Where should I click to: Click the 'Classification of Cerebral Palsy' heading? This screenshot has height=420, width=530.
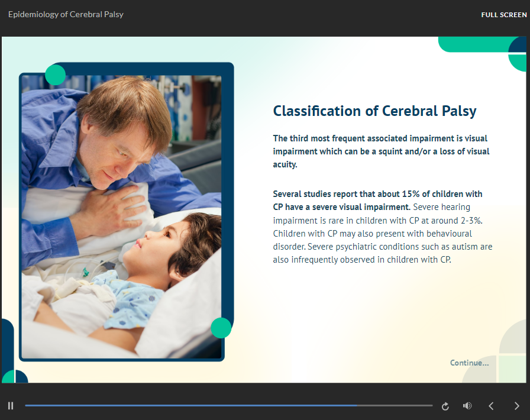374,111
